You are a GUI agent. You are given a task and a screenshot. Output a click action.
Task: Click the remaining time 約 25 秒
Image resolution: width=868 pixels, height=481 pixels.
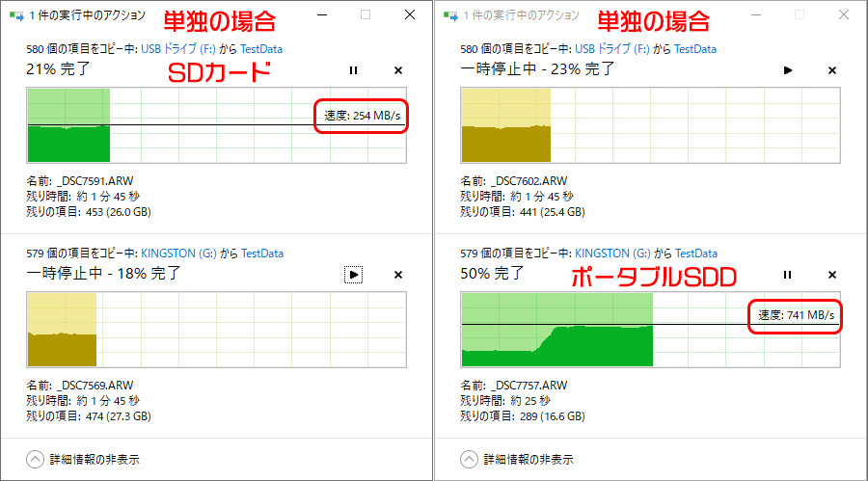point(530,401)
